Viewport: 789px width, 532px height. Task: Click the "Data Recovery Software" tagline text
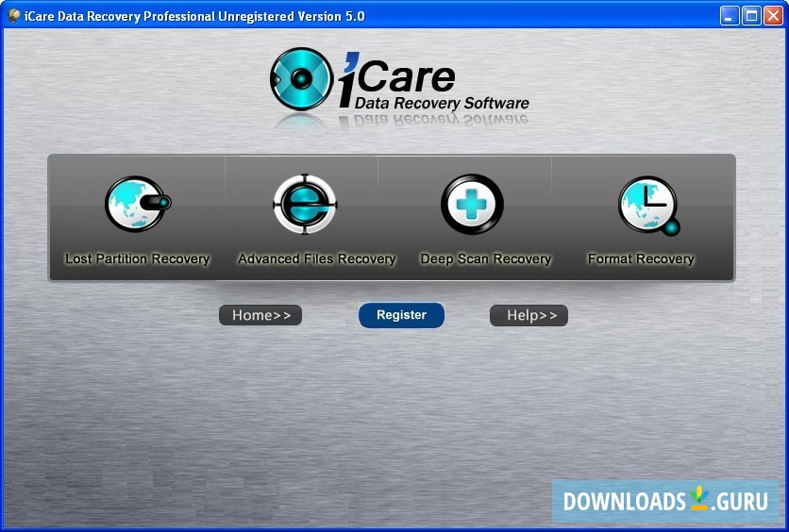pyautogui.click(x=442, y=103)
